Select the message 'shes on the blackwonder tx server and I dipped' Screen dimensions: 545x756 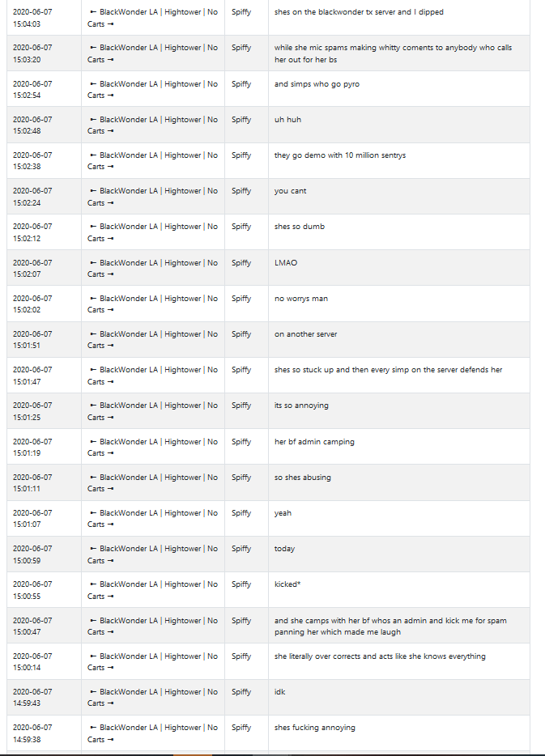pyautogui.click(x=359, y=12)
